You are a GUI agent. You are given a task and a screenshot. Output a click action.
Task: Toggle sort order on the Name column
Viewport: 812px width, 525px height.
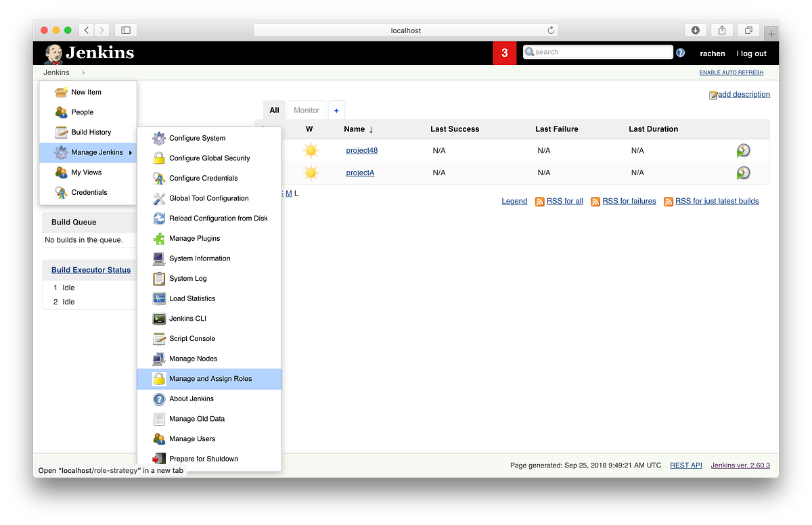coord(355,129)
